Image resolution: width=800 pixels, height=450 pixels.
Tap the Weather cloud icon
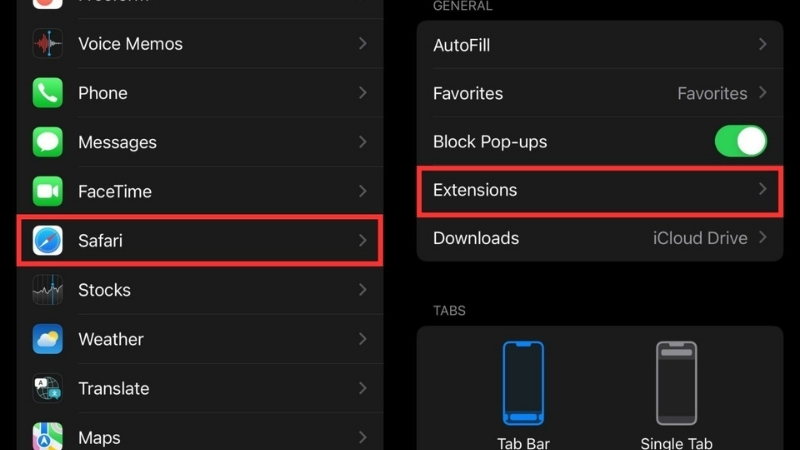pyautogui.click(x=47, y=339)
